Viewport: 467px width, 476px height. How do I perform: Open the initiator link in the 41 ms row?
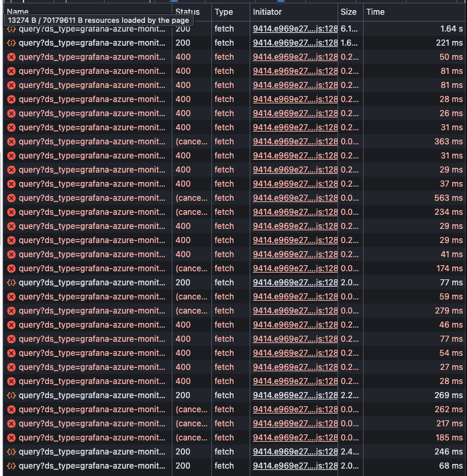point(295,254)
